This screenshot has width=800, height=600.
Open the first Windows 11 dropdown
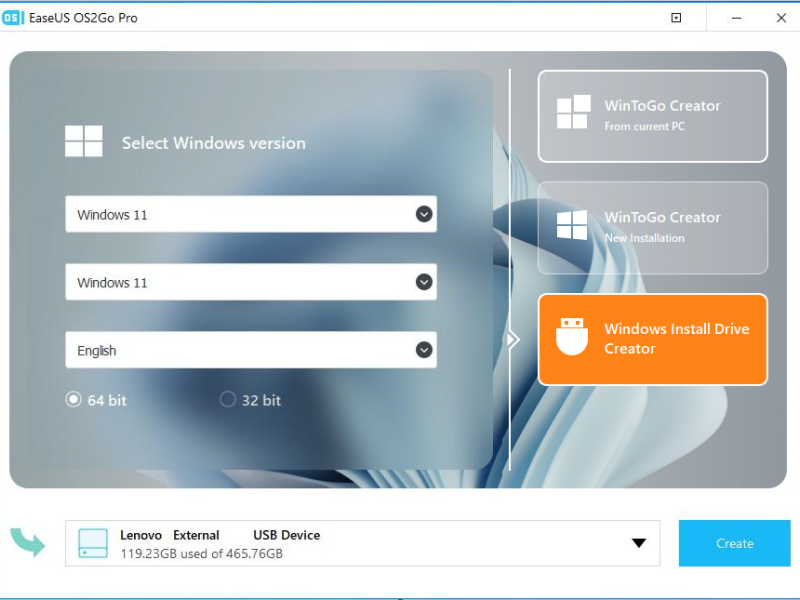point(251,214)
